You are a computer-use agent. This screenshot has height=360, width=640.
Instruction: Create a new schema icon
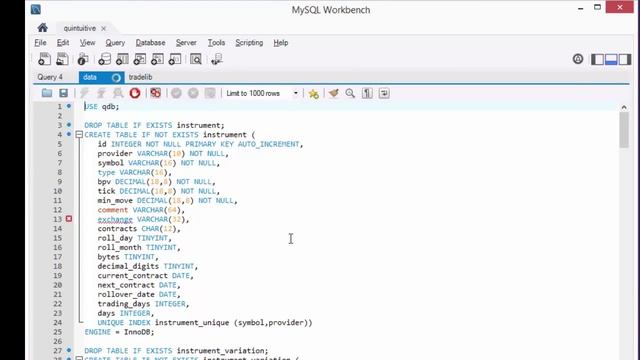pos(104,59)
